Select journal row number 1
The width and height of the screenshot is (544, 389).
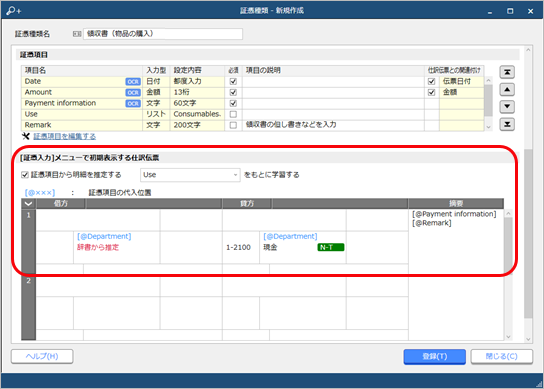28,242
